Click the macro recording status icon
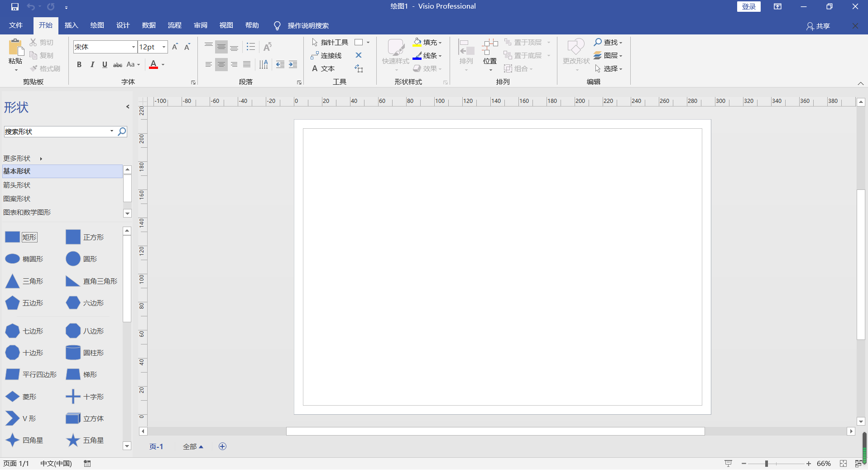868x470 pixels. click(87, 463)
